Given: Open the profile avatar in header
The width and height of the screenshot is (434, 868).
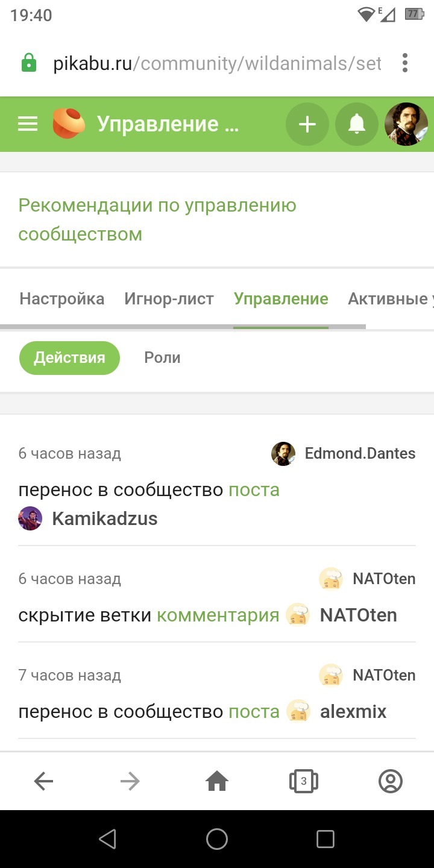Looking at the screenshot, I should (x=406, y=124).
